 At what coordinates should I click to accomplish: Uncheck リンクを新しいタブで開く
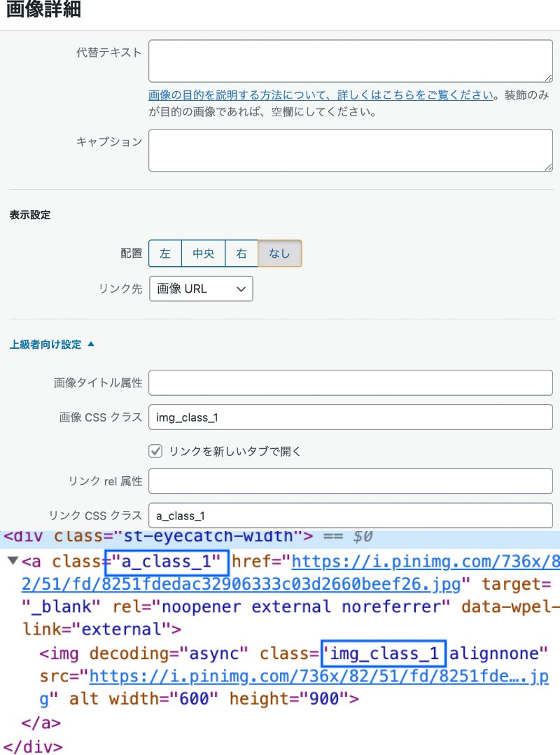154,450
